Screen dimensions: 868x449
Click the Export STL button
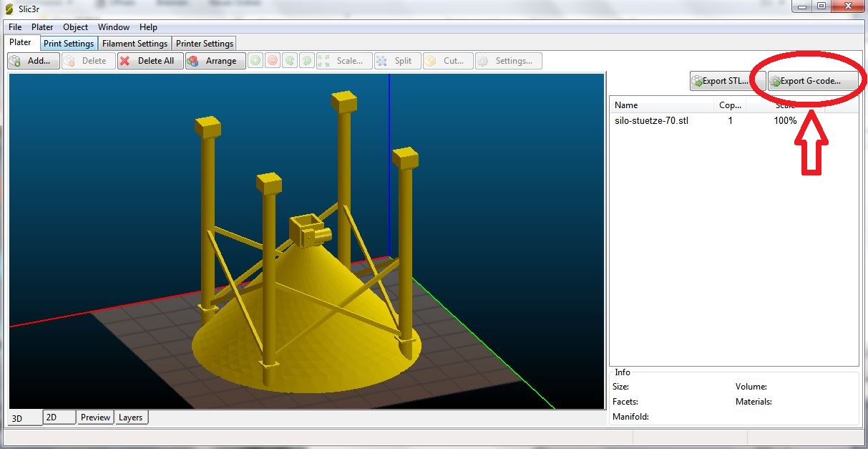click(x=722, y=81)
